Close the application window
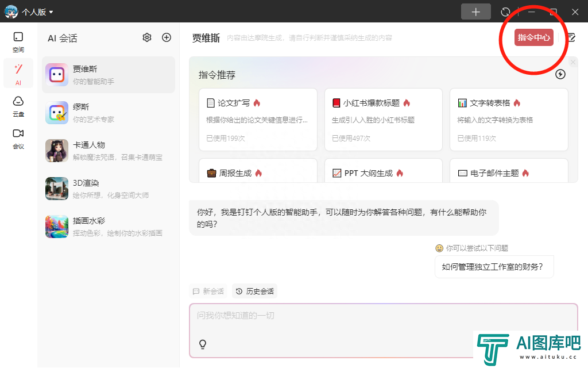 coord(575,12)
